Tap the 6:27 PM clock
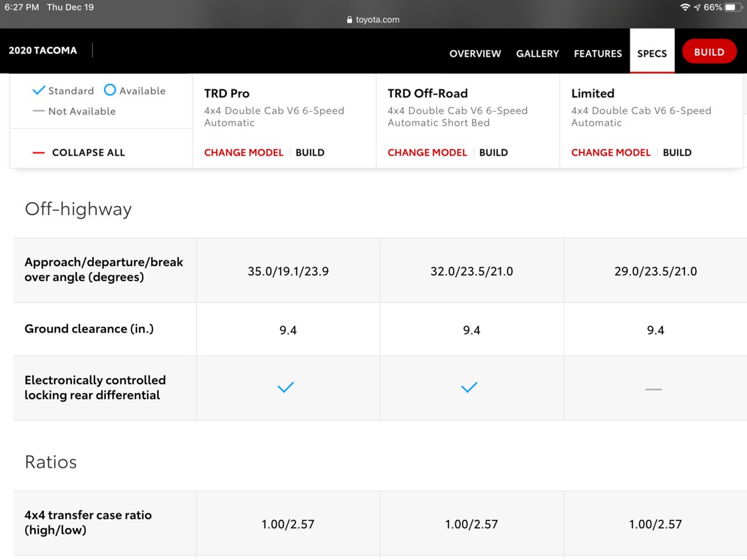The image size is (747, 560). coord(22,7)
